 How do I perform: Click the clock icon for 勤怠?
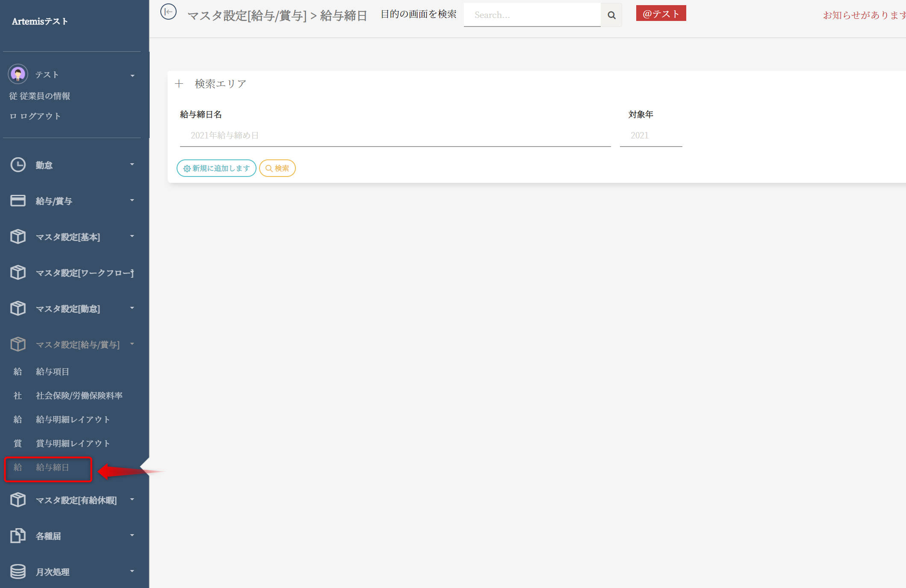pos(18,165)
